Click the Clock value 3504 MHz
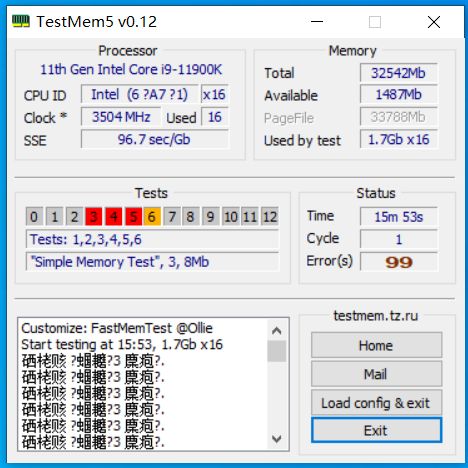Screen dimensions: 468x468 121,117
